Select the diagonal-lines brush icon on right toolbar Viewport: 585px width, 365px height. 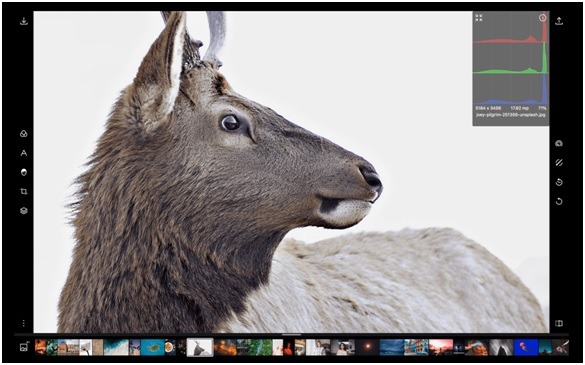pos(559,163)
